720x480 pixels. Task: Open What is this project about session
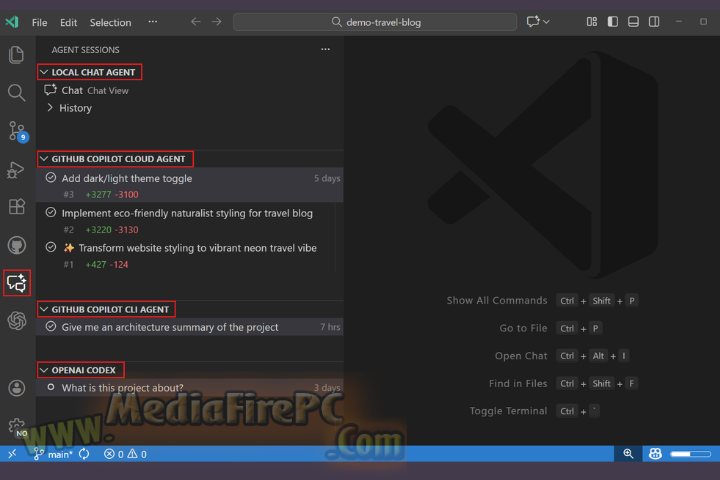[190, 388]
